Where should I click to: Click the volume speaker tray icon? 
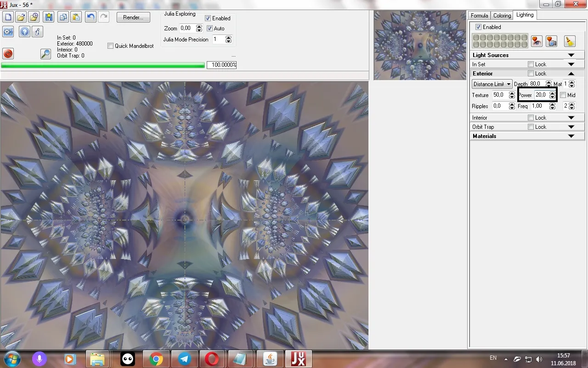pyautogui.click(x=539, y=359)
